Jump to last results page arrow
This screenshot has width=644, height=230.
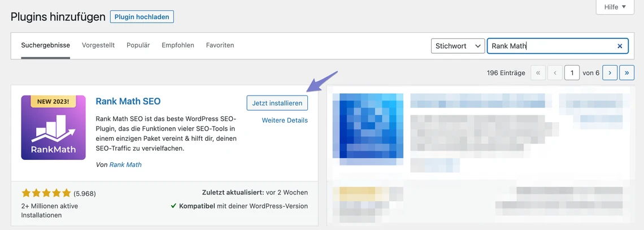626,73
